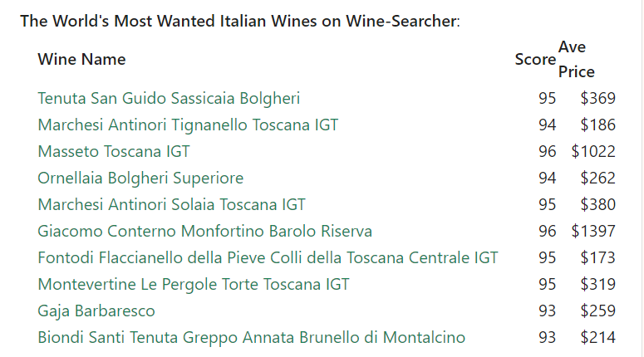The width and height of the screenshot is (644, 357).
Task: Open Tenuta San Guido Sassicaia Bolgheri link
Action: tap(169, 99)
